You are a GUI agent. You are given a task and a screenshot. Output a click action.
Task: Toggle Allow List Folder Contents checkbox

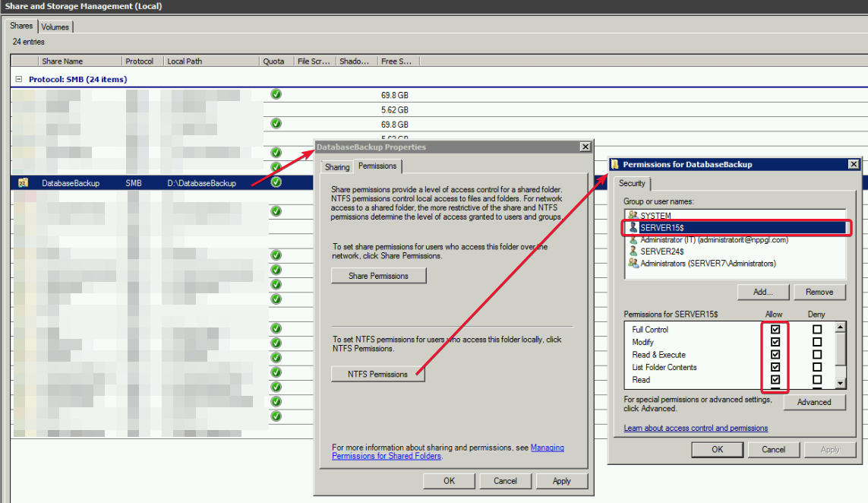click(x=775, y=367)
